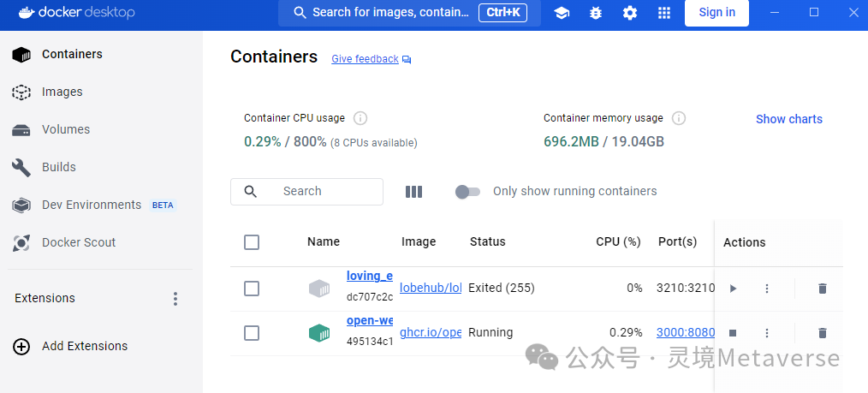Open Settings gear icon in header
This screenshot has width=868, height=393.
(x=630, y=13)
